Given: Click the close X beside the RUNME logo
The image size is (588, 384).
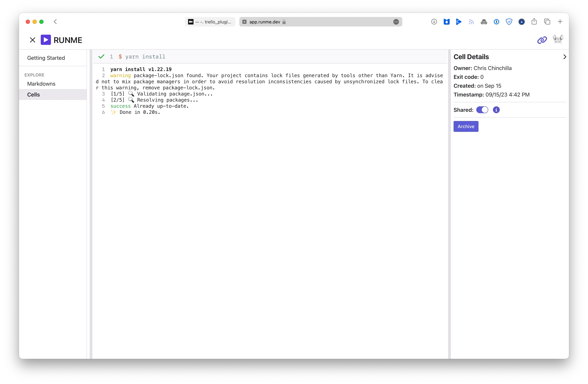Looking at the screenshot, I should click(x=32, y=40).
